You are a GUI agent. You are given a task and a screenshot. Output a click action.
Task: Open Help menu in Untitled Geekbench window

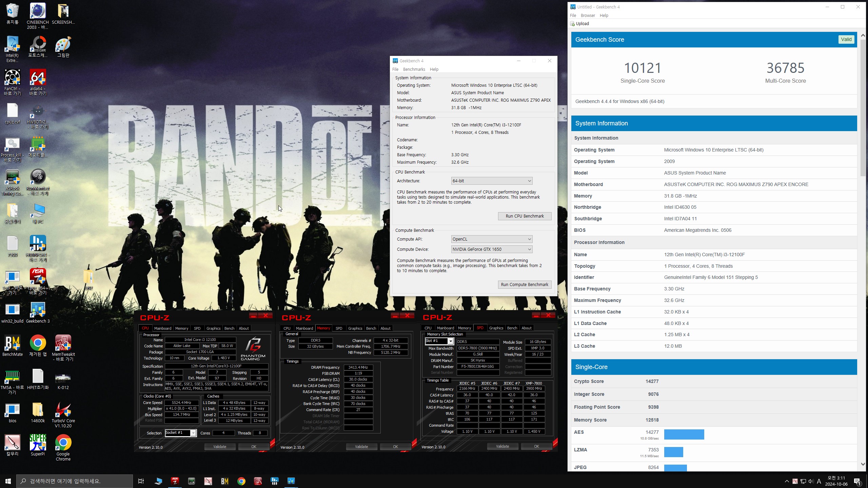tap(604, 15)
